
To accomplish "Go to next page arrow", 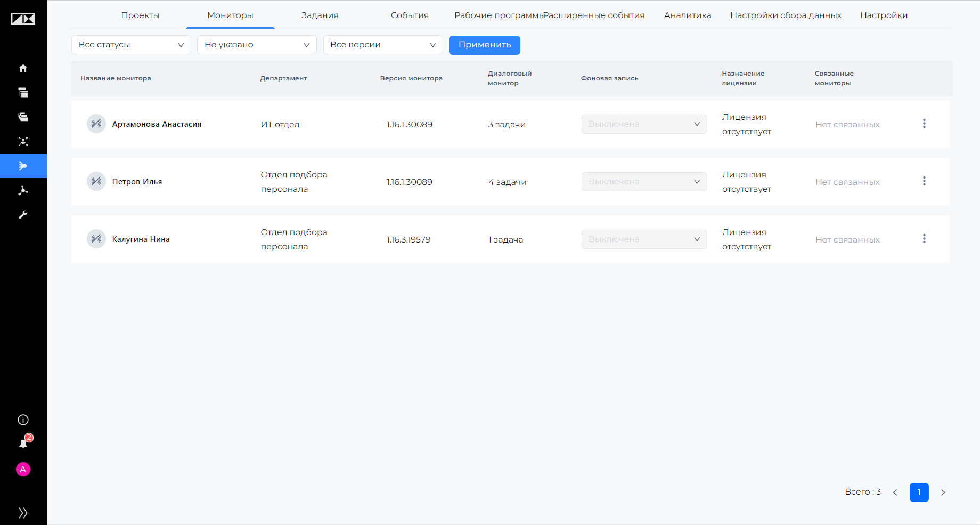I will click(943, 492).
